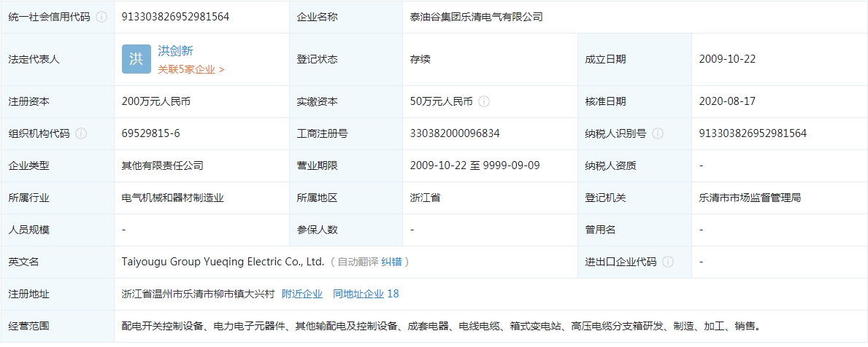The height and width of the screenshot is (347, 868).
Task: Click the credit code value in the 统一社会信用代码 row
Action: click(x=175, y=17)
